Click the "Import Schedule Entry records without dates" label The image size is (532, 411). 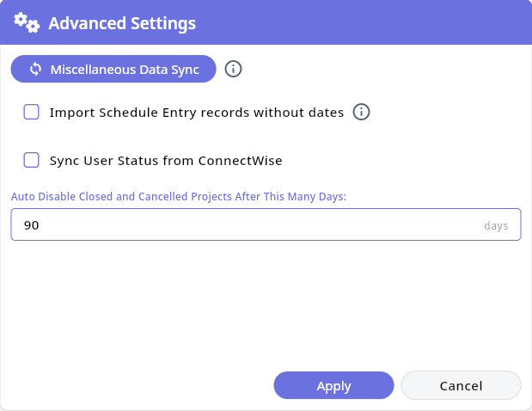197,112
